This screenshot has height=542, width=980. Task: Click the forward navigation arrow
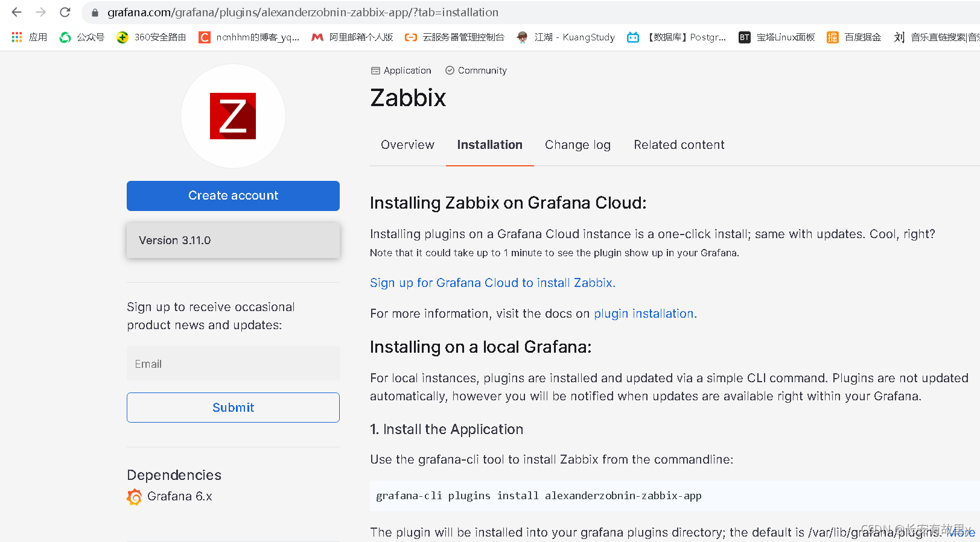(x=40, y=12)
